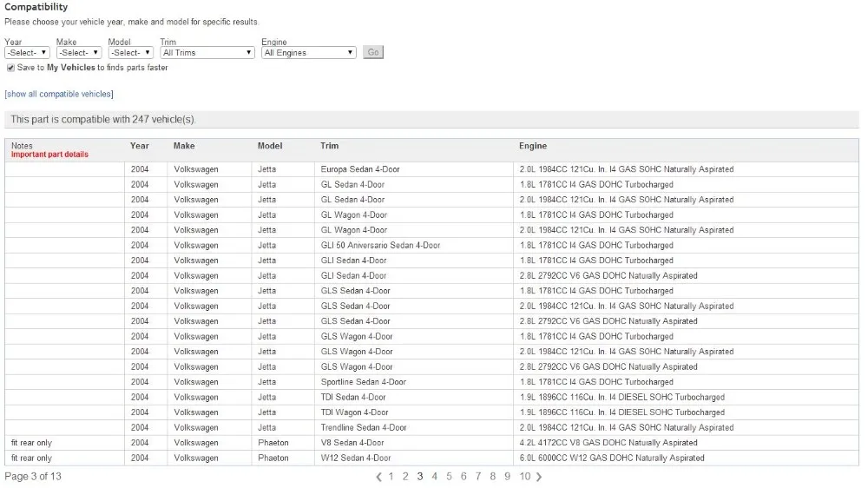Click 'fit rear only' note in W12 row

31,458
